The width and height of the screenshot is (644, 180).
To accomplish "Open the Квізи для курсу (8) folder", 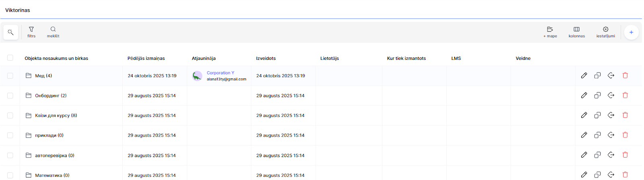I will [x=56, y=115].
